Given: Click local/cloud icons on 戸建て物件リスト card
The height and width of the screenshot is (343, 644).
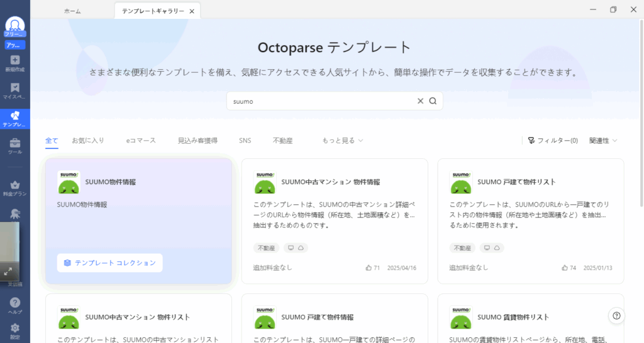Looking at the screenshot, I should 492,248.
